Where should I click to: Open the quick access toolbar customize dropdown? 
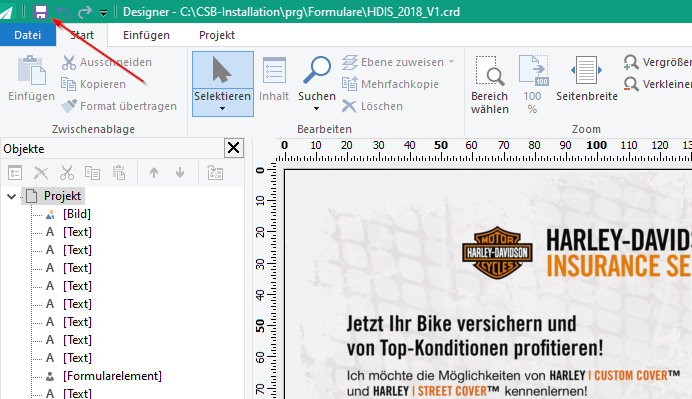point(103,13)
